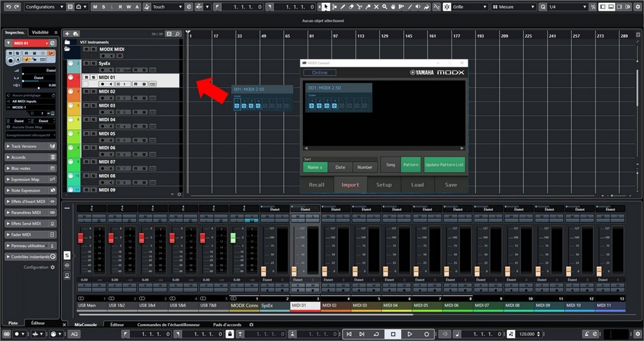Toggle the Cycle loop button in transport
The image size is (644, 341).
(x=376, y=334)
